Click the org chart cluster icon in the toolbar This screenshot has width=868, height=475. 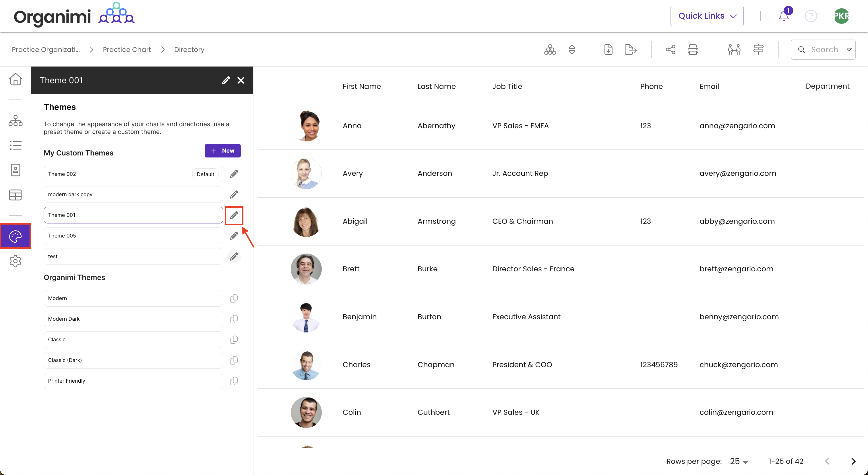[x=550, y=50]
